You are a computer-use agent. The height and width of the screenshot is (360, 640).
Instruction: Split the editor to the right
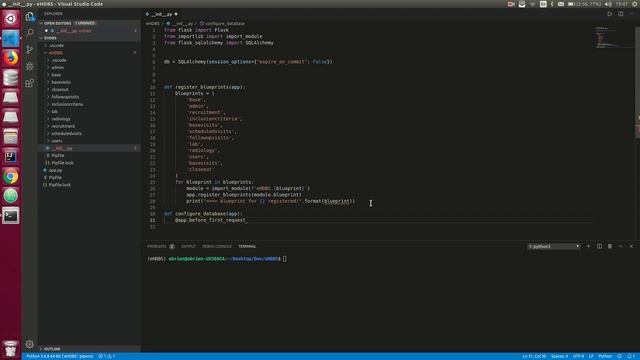(620, 14)
